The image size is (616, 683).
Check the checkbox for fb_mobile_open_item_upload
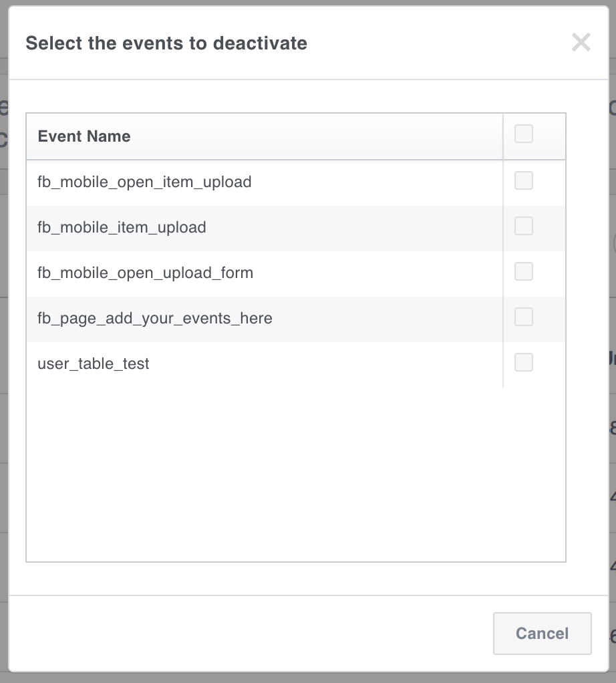[523, 180]
